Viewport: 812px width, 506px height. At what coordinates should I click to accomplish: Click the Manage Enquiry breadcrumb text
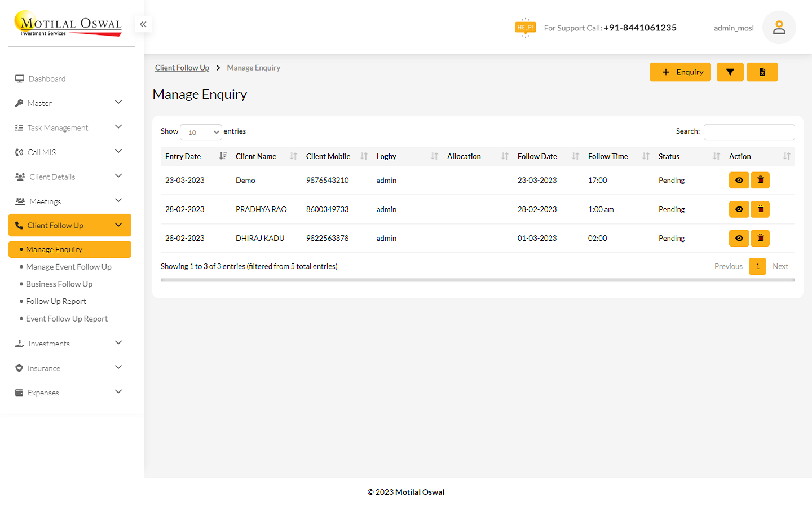tap(254, 68)
